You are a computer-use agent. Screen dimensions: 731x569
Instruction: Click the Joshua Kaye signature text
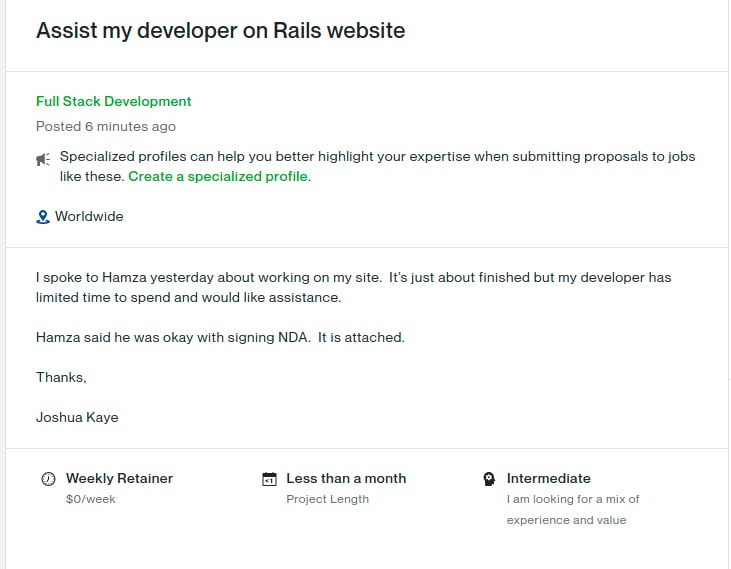[77, 417]
